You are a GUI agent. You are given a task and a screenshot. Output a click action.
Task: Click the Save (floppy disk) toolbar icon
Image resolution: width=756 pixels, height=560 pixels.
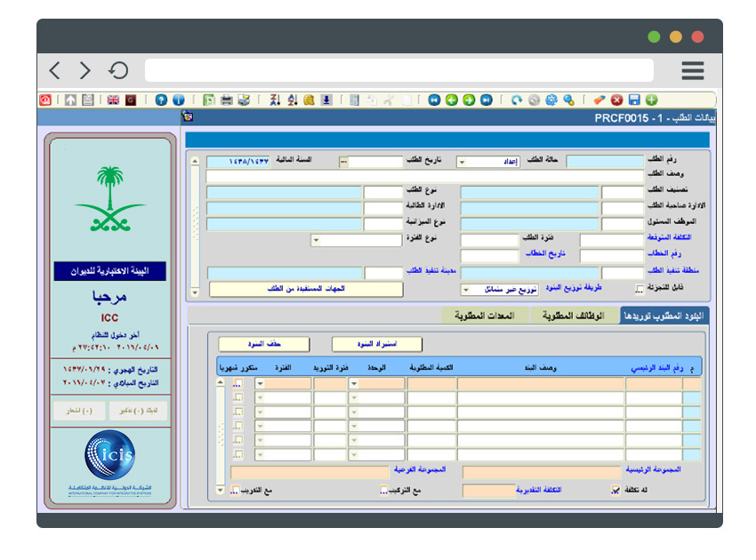[x=634, y=100]
